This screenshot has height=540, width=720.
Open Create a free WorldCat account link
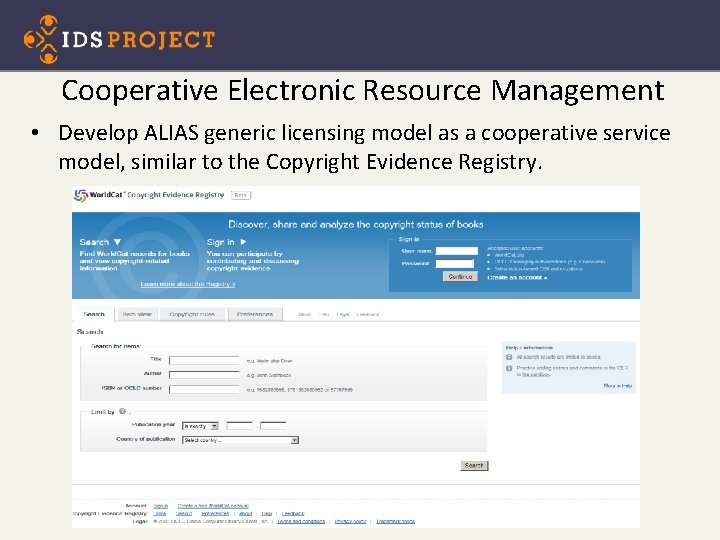pos(213,506)
